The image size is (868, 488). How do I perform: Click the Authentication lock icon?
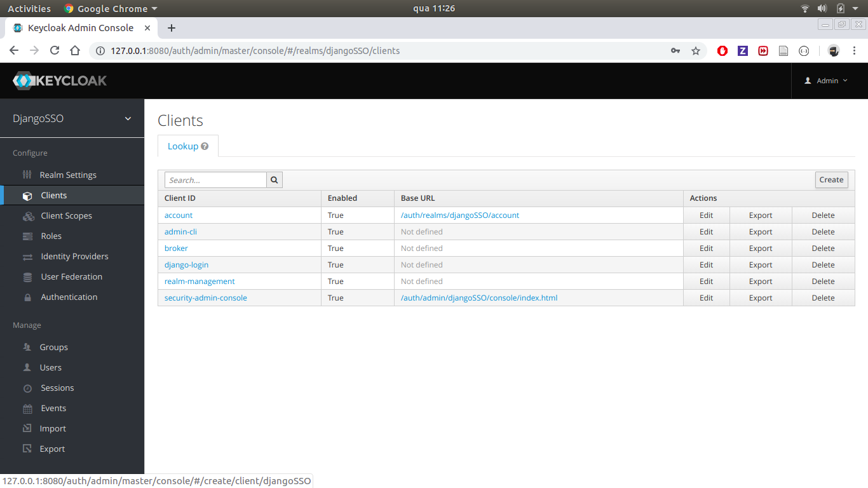(27, 297)
